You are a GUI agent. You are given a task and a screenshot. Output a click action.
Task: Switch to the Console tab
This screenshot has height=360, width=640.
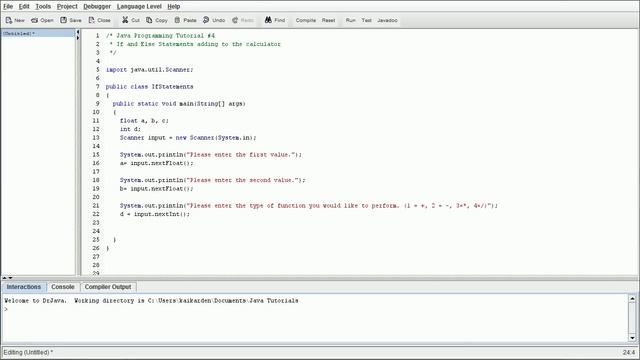coord(62,287)
